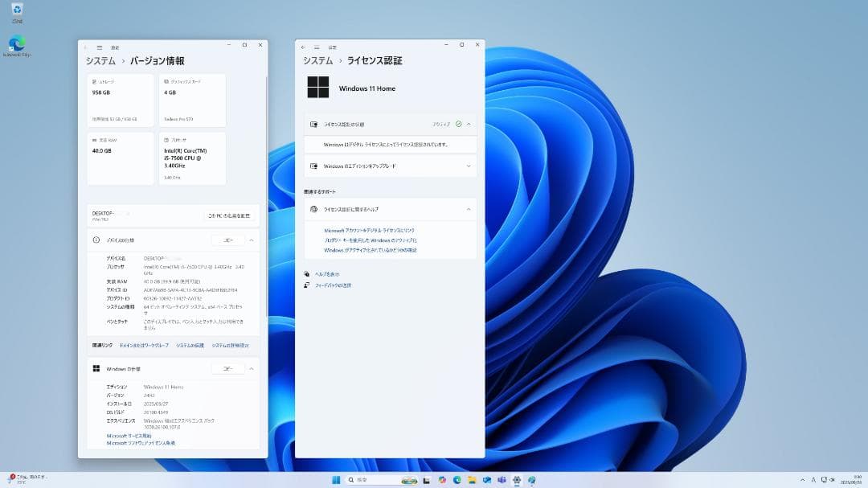Click the Windows 11 Home logo icon
This screenshot has width=868, height=488.
click(319, 87)
